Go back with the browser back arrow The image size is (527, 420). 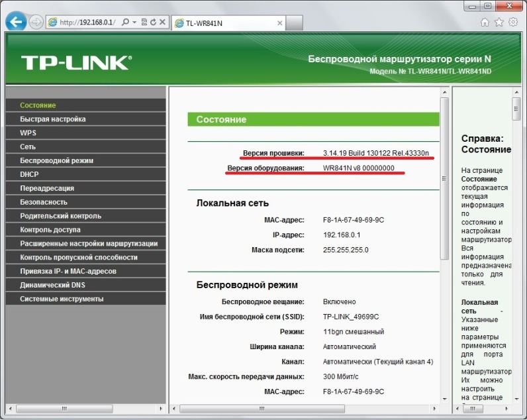pos(16,21)
